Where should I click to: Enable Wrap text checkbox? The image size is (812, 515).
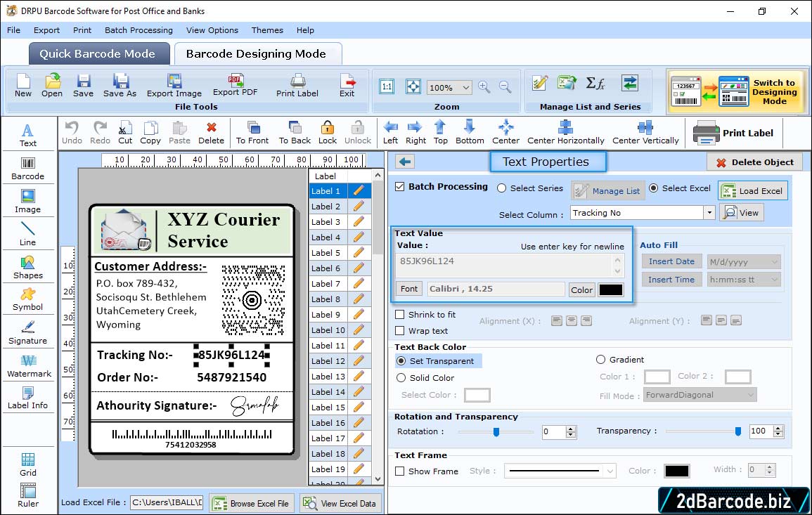[400, 331]
